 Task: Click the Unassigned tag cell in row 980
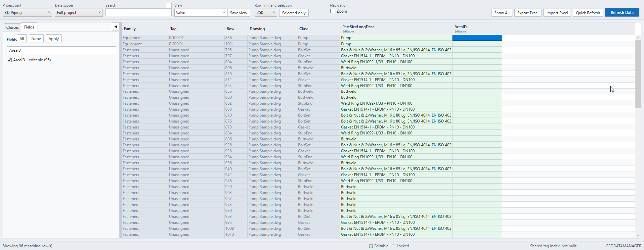click(x=196, y=211)
